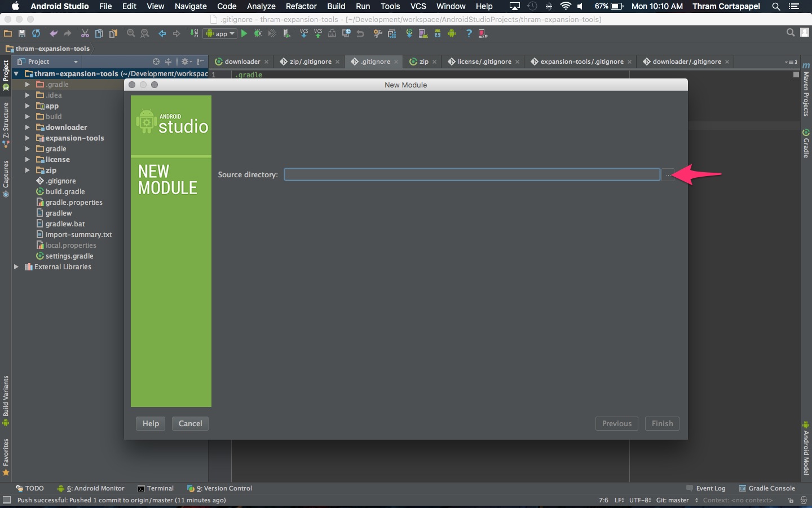Open the VCS menu
Image resolution: width=812 pixels, height=508 pixels.
(418, 6)
